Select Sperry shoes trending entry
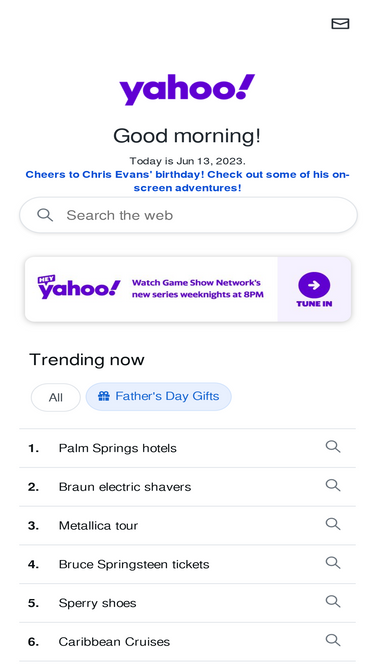 tap(188, 603)
